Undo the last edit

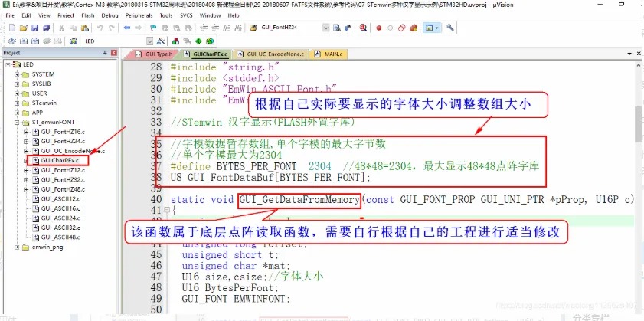click(100, 28)
